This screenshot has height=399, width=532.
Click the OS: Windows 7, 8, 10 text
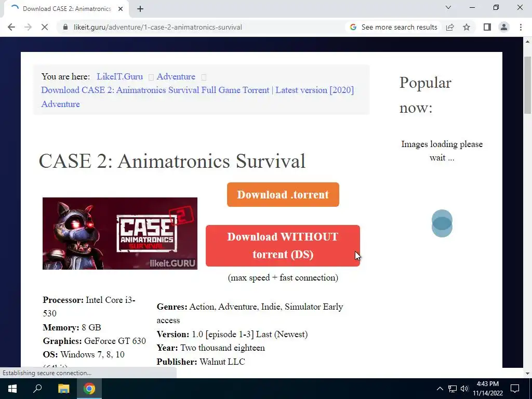(84, 354)
